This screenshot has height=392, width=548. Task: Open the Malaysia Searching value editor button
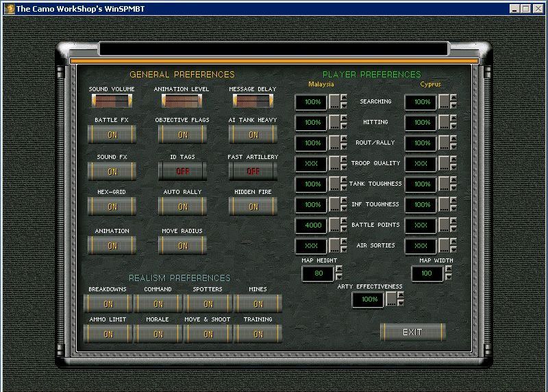[334, 102]
